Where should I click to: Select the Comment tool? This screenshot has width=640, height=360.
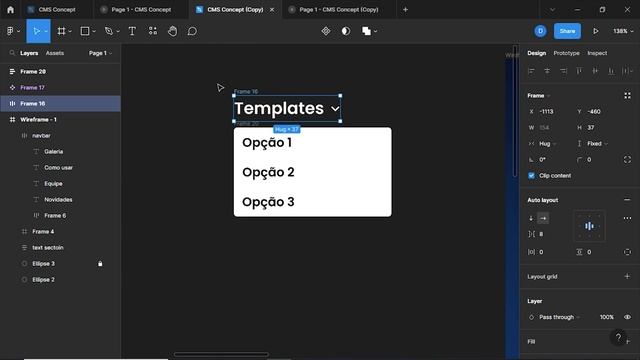click(x=192, y=31)
